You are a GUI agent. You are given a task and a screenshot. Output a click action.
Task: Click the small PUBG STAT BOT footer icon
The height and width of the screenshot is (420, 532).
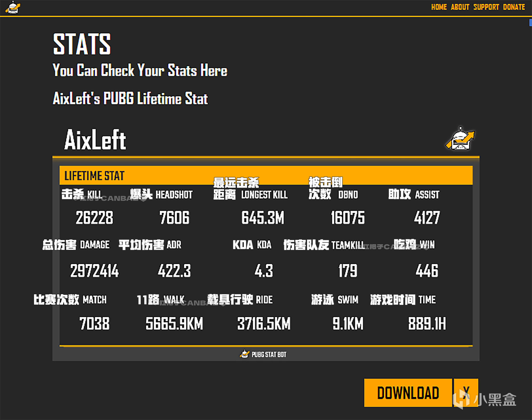(x=244, y=354)
